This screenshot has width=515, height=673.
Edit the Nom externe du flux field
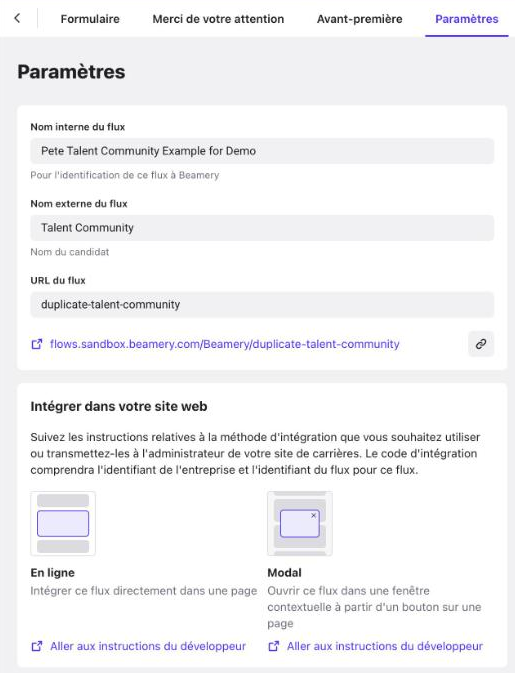(262, 228)
